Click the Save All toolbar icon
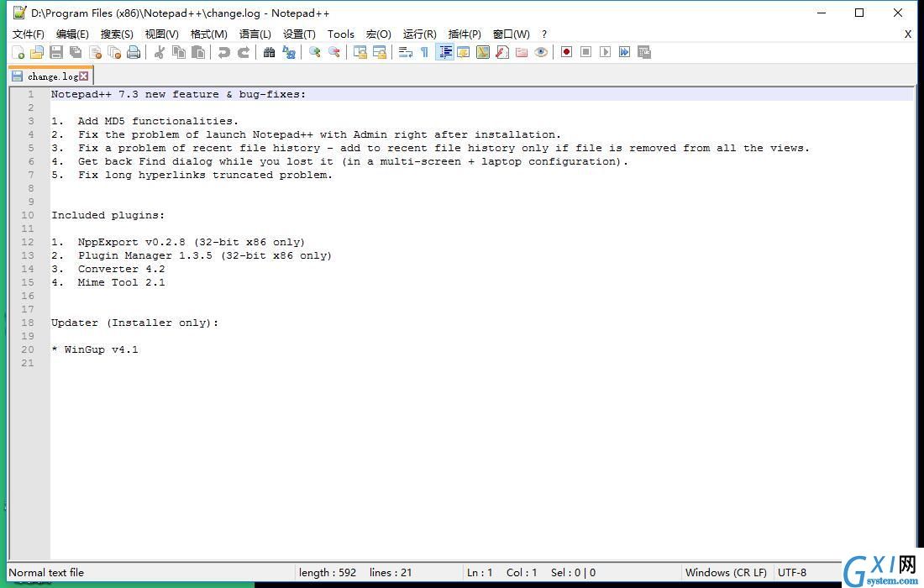Viewport: 924px width, 588px height. click(x=76, y=52)
